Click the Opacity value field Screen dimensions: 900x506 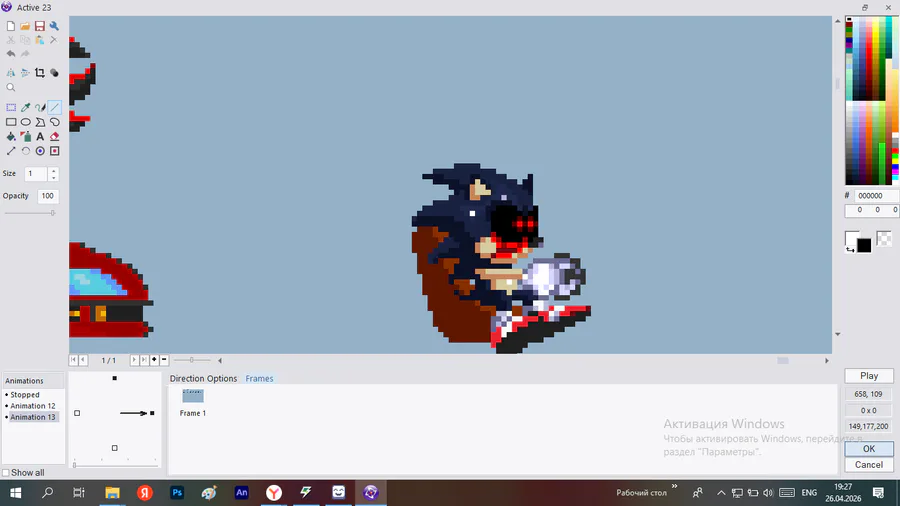click(x=48, y=196)
